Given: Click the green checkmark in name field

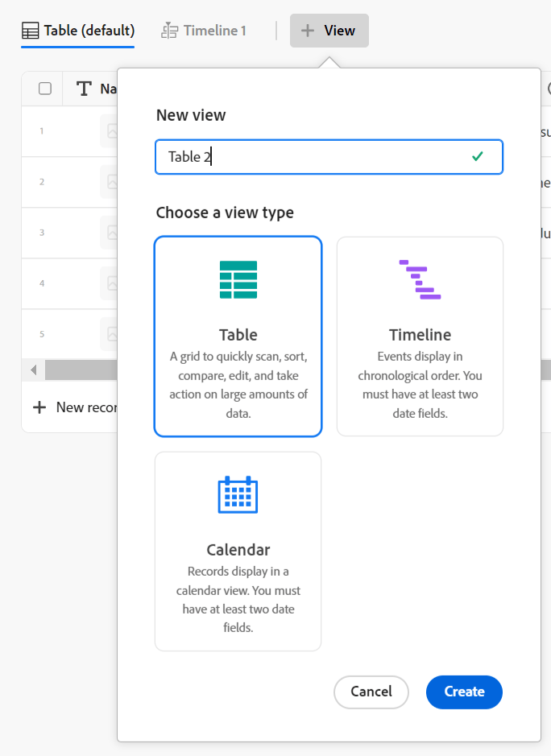Looking at the screenshot, I should pos(478,156).
